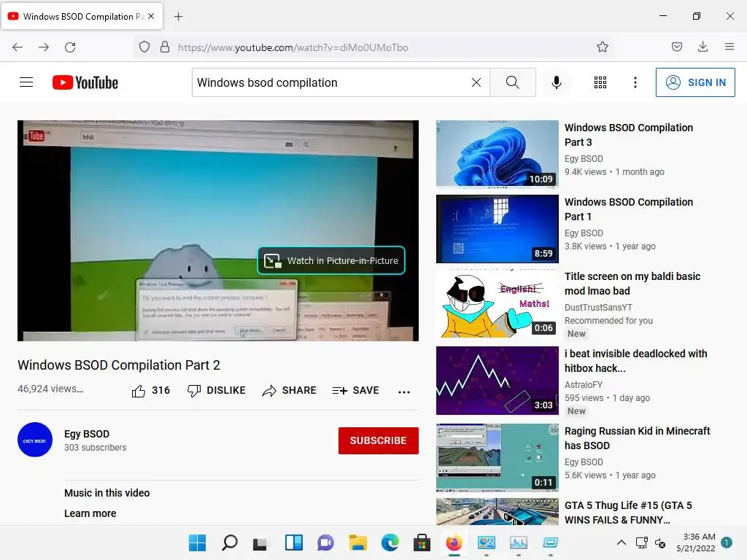Open the YouTube guide hamburger menu
Image resolution: width=747 pixels, height=560 pixels.
point(26,82)
